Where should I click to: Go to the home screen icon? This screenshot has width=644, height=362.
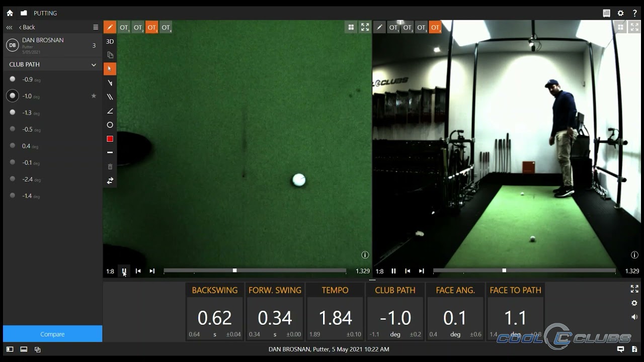10,13
